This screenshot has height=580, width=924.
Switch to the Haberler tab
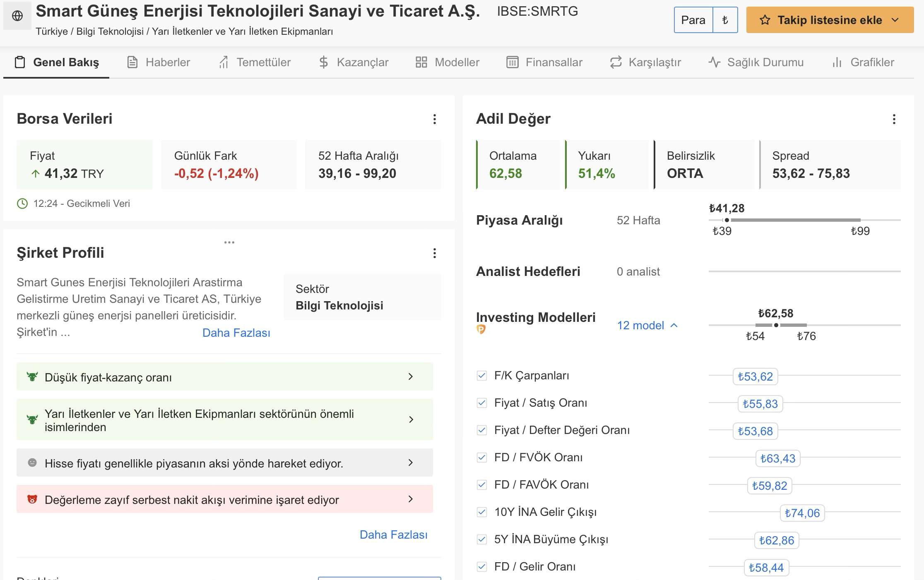pos(158,62)
